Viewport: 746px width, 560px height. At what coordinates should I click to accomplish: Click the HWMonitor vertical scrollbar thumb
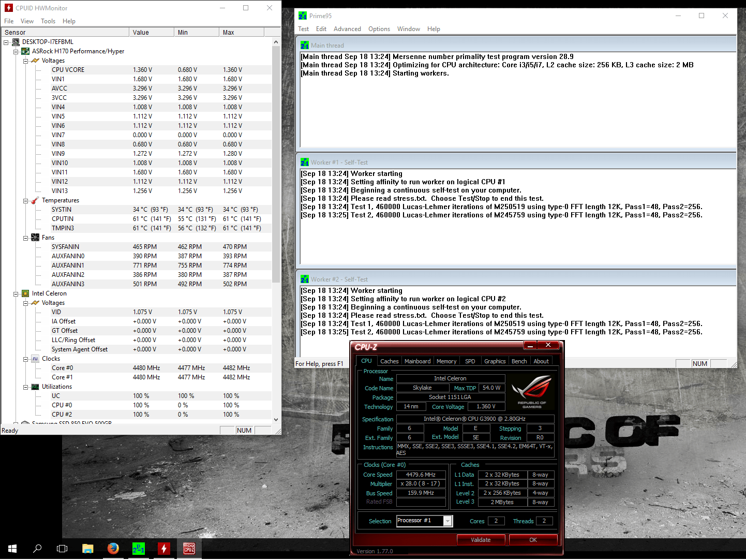[276, 165]
